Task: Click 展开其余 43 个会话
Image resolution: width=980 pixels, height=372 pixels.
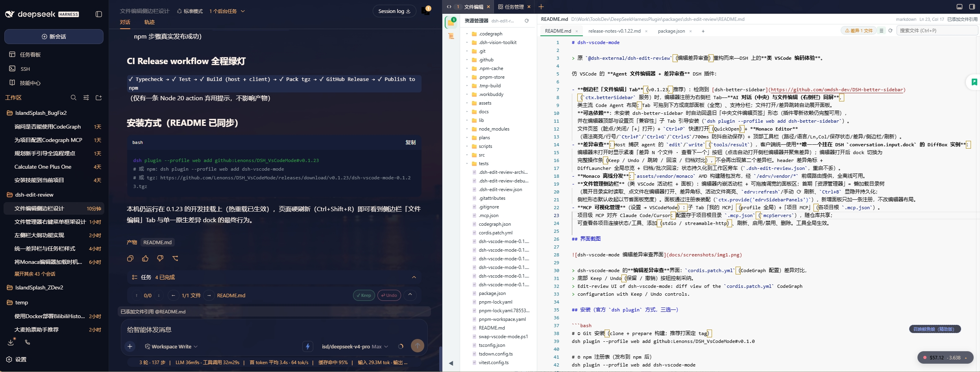Action: pyautogui.click(x=35, y=274)
